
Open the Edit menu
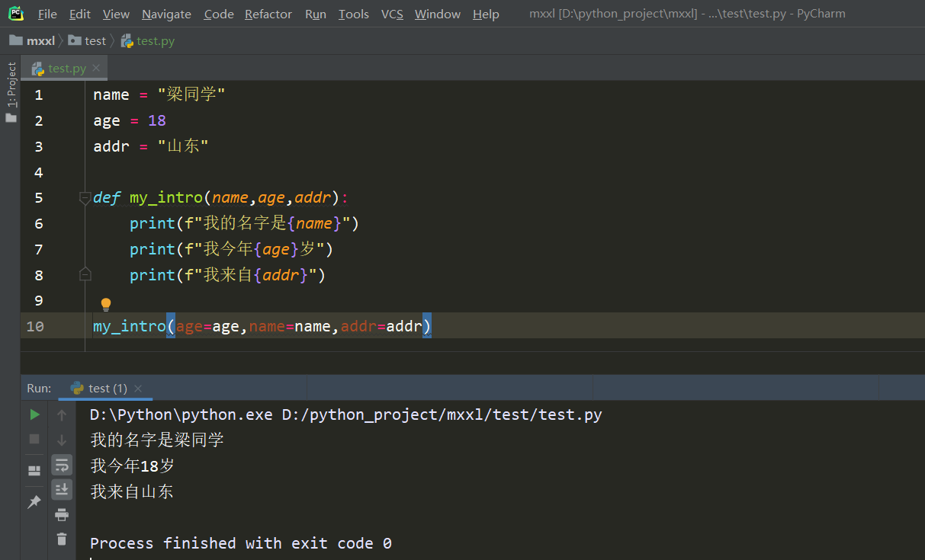pyautogui.click(x=79, y=14)
